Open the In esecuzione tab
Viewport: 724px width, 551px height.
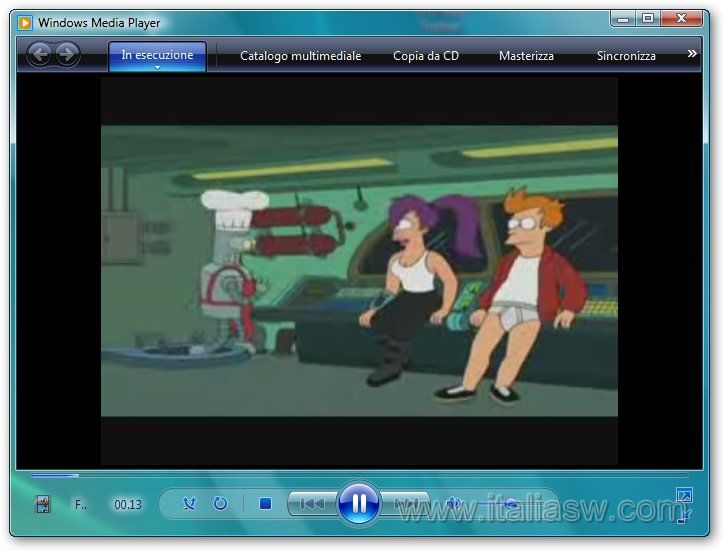tap(157, 56)
